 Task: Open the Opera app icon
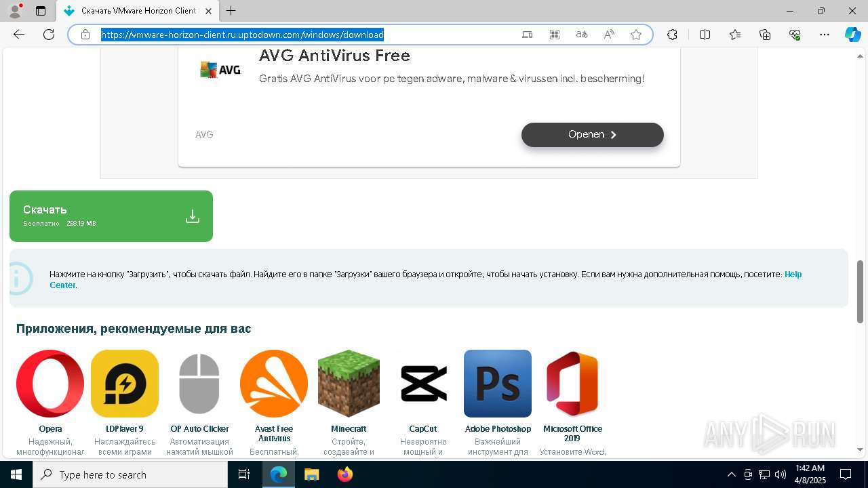click(50, 384)
